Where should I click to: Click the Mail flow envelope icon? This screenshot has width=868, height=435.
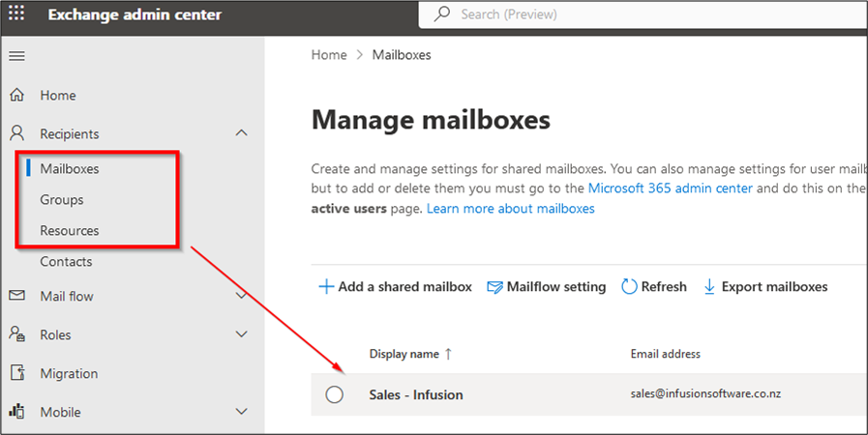[x=17, y=296]
